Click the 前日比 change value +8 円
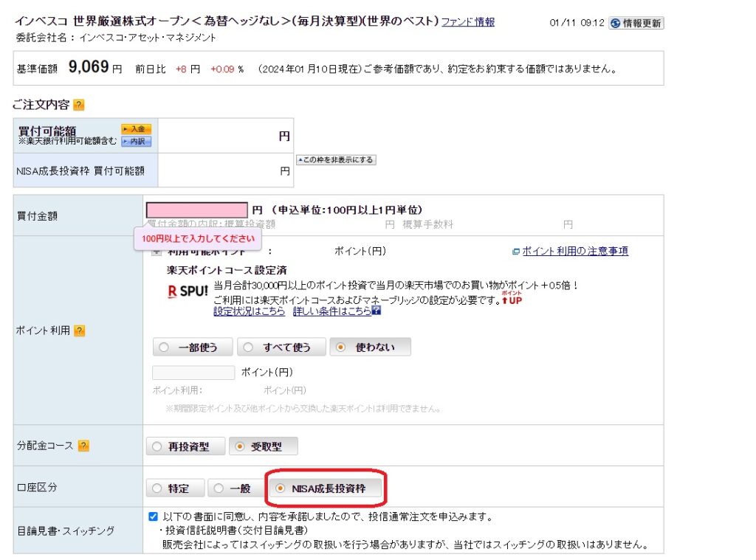Screen dimensions: 756x560 (188, 69)
